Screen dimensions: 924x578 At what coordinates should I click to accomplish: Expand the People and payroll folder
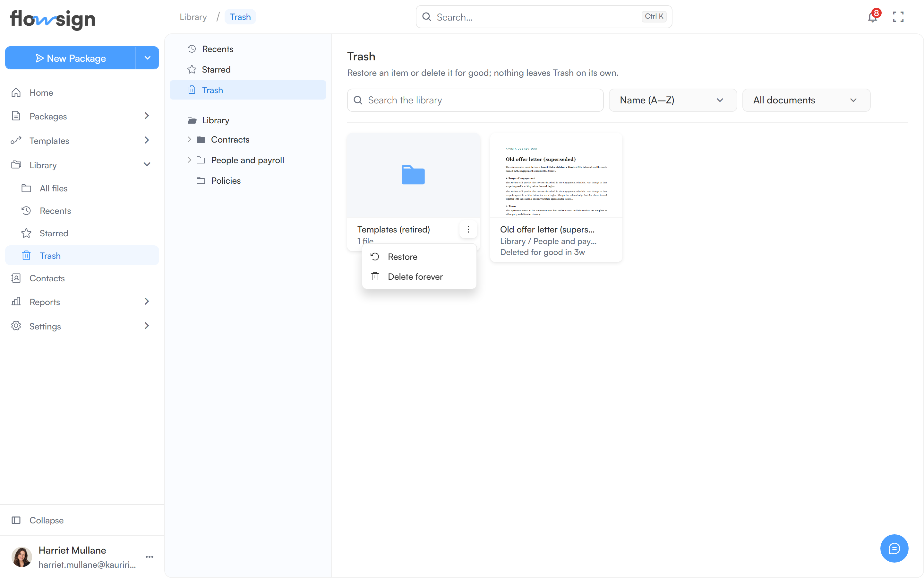point(189,160)
